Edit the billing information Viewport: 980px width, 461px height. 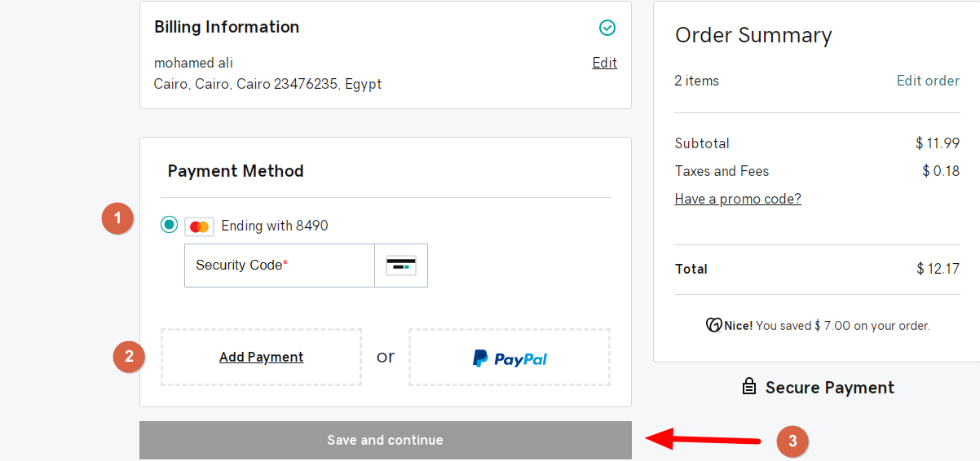pos(605,63)
